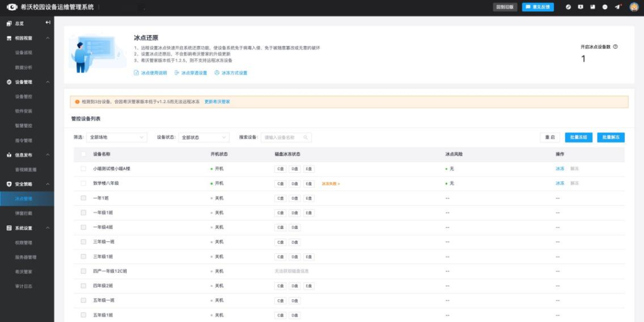
Task: Open 弹窗拦截 in the sidebar menu
Action: pos(24,213)
